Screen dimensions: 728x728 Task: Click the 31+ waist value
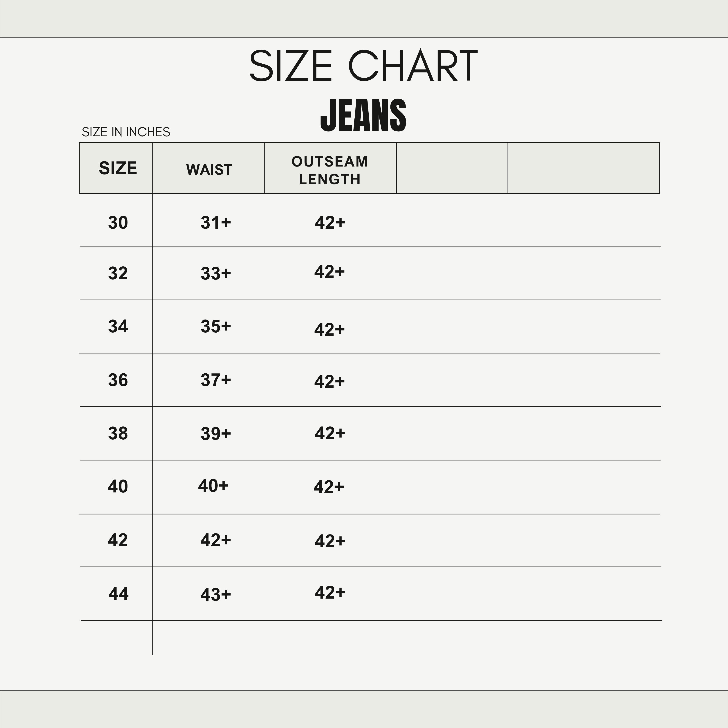215,223
